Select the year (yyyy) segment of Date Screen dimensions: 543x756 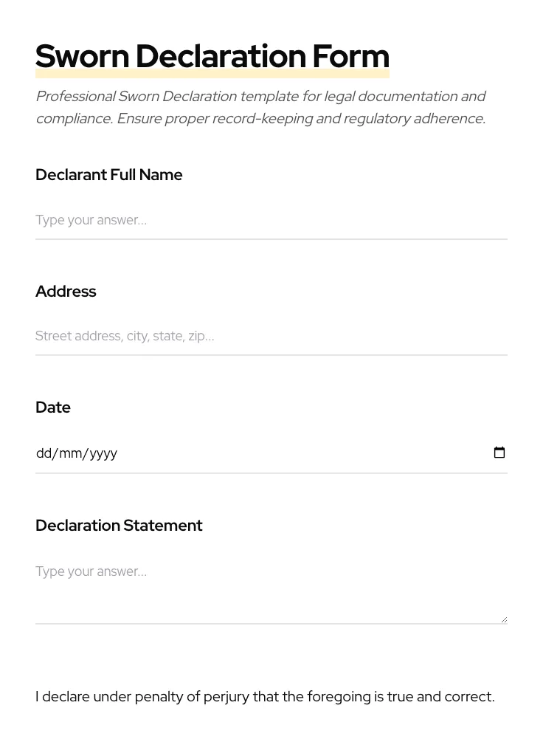click(x=103, y=453)
